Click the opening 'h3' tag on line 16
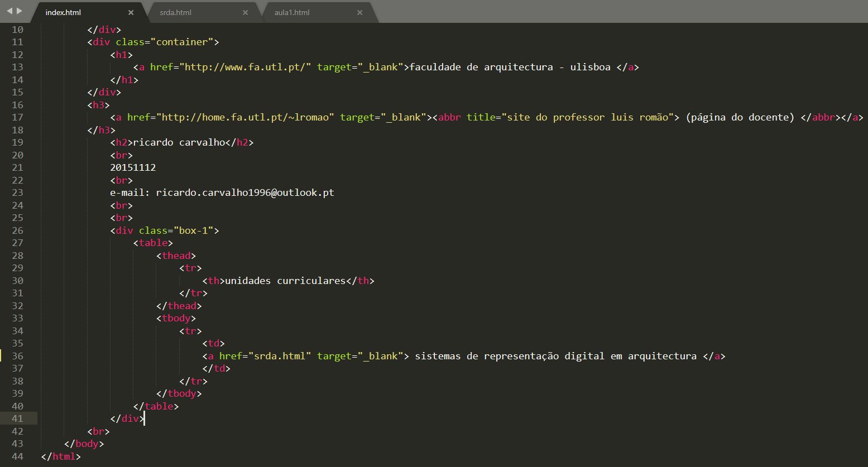This screenshot has height=467, width=868. (98, 105)
